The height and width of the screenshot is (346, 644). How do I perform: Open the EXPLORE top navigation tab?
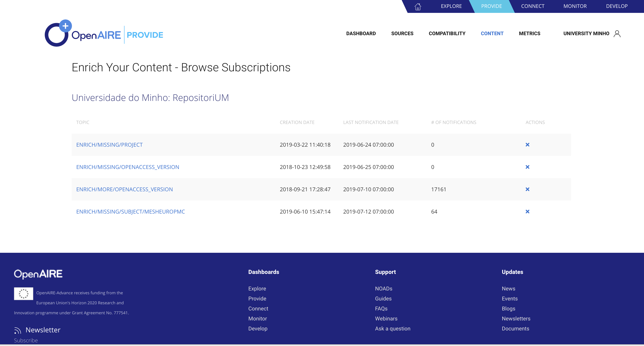(x=451, y=6)
